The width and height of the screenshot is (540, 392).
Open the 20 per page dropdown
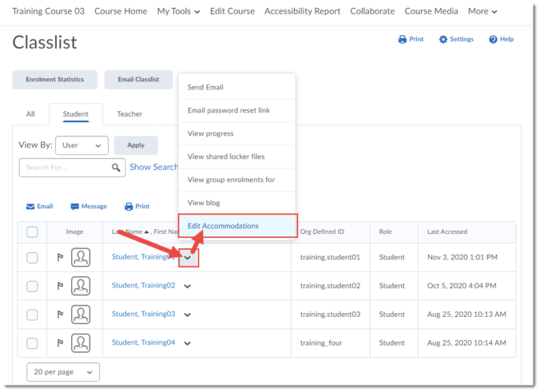tap(63, 372)
